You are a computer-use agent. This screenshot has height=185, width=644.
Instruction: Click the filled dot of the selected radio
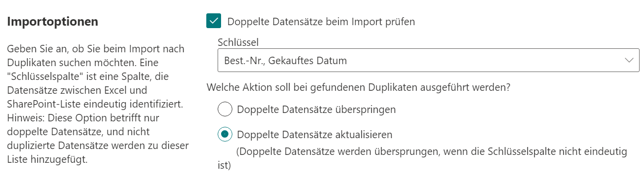[225, 134]
